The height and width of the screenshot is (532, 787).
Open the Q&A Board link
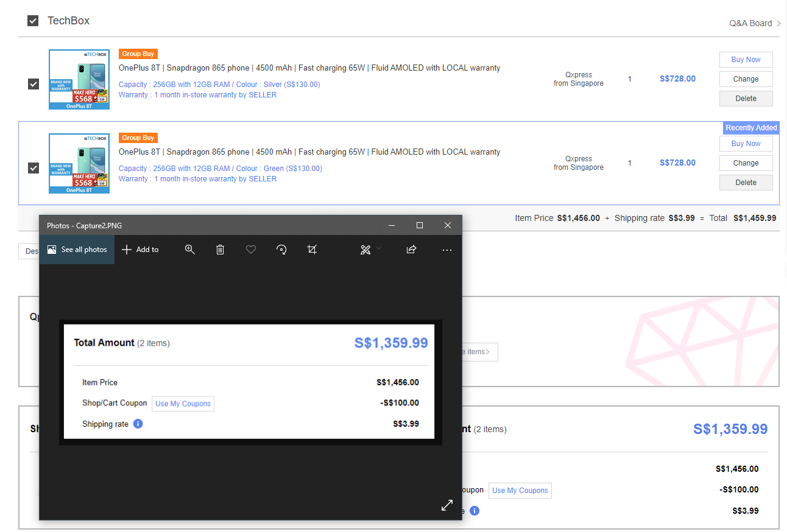tap(755, 23)
